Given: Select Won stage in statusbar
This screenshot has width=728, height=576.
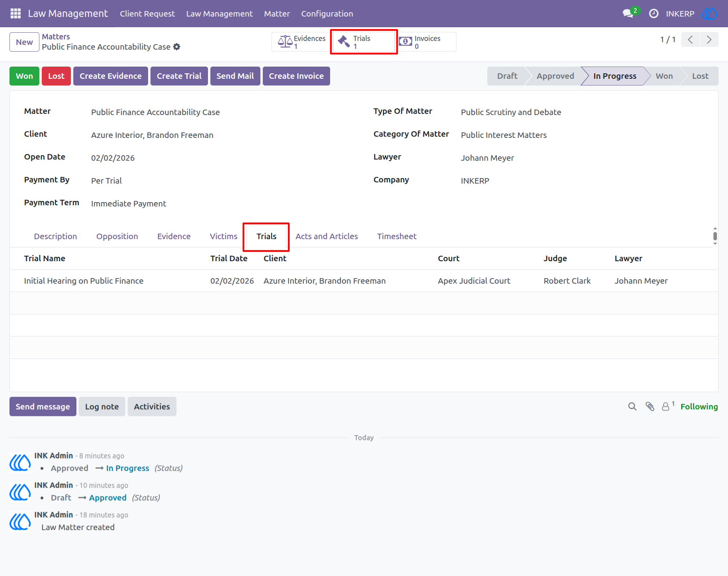Looking at the screenshot, I should click(x=664, y=76).
